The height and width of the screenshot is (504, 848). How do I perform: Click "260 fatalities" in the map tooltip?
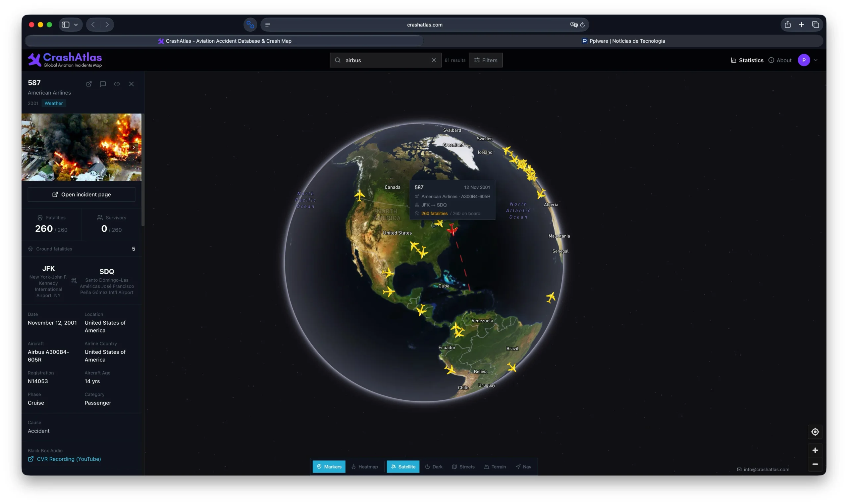coord(434,214)
